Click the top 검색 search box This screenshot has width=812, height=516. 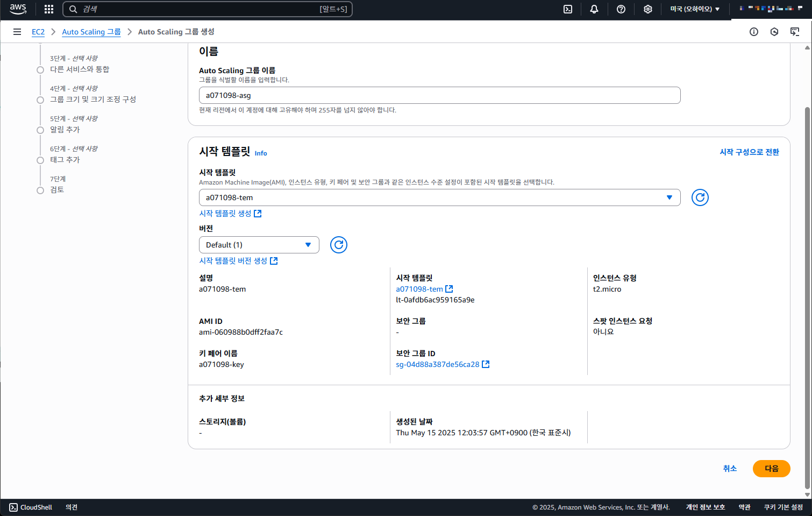click(x=208, y=9)
